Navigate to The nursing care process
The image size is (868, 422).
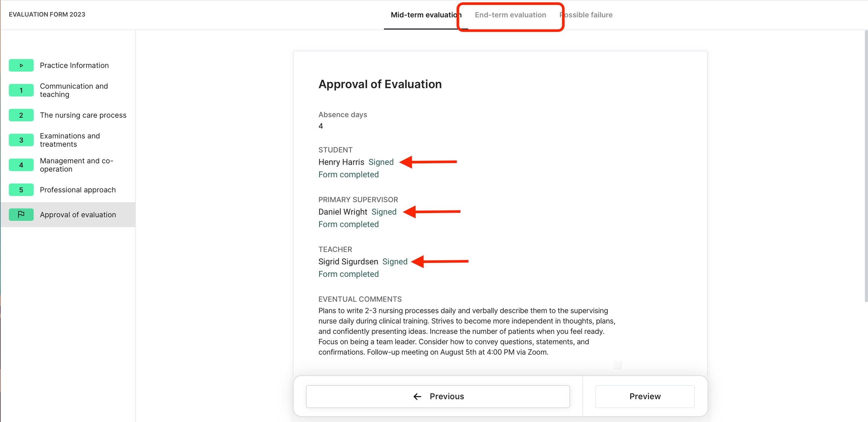coord(83,115)
